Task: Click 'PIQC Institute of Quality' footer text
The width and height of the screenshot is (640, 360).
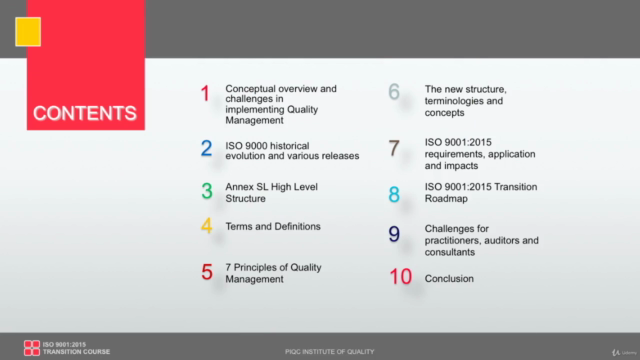Action: 329,352
